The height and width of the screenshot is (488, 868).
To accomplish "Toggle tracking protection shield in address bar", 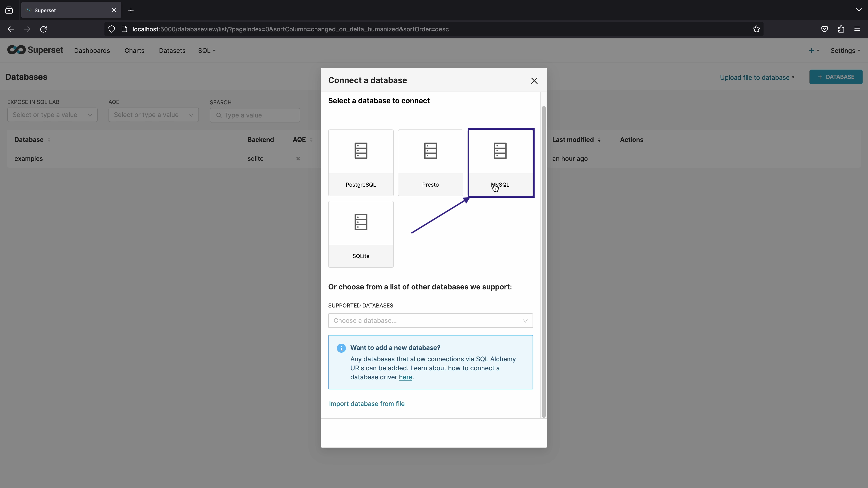I will click(x=111, y=29).
